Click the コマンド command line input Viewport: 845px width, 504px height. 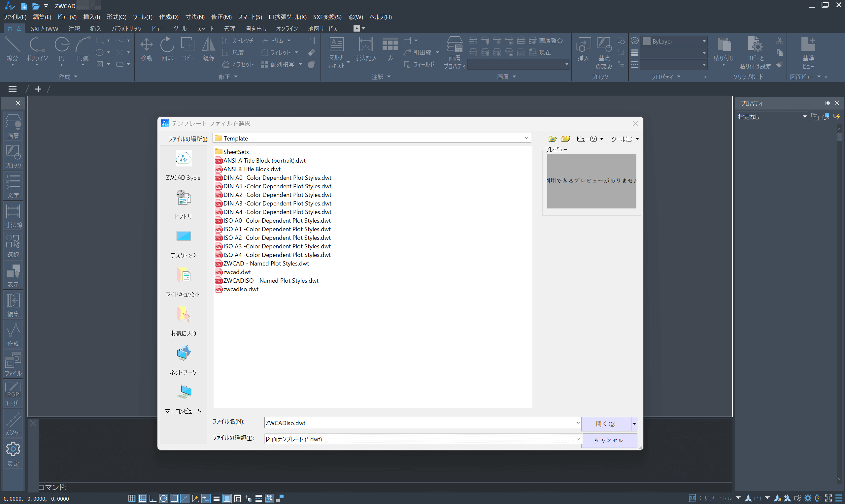(385, 487)
